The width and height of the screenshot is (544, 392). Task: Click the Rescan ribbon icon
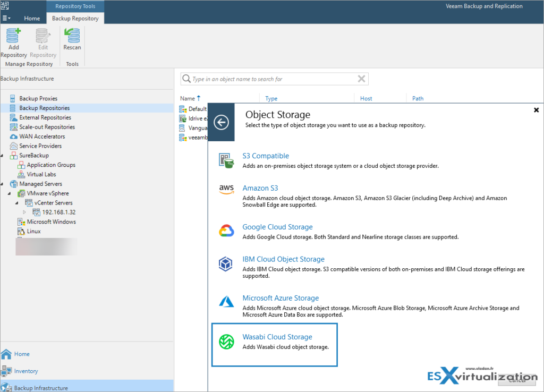coord(72,40)
